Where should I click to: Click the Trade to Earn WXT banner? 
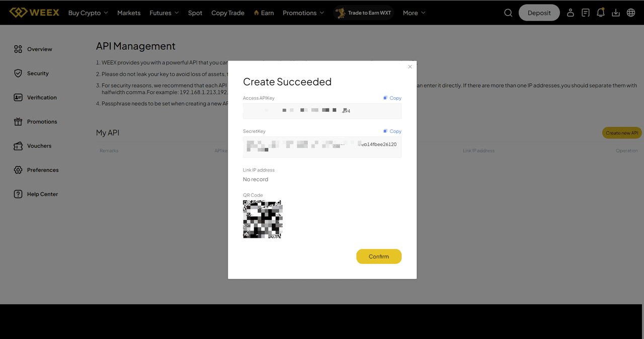point(364,13)
